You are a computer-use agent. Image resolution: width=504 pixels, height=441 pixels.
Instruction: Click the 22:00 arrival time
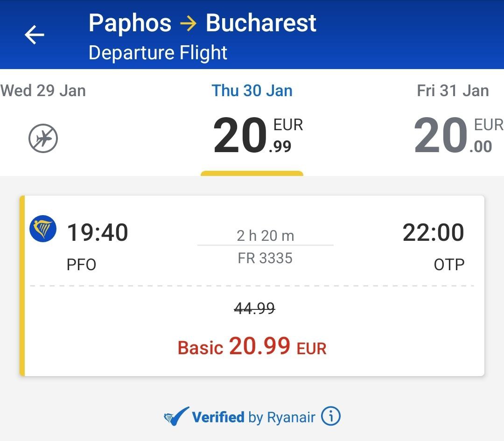click(x=433, y=232)
